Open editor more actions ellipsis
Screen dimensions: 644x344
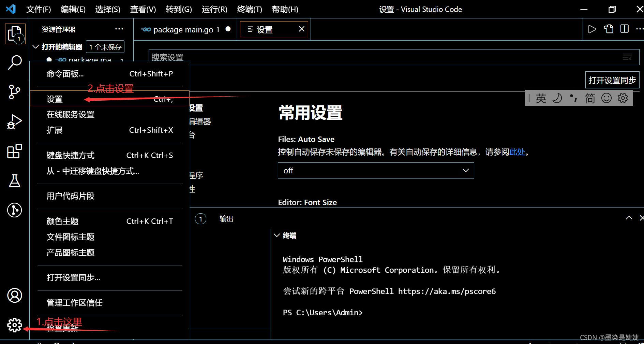coord(640,29)
